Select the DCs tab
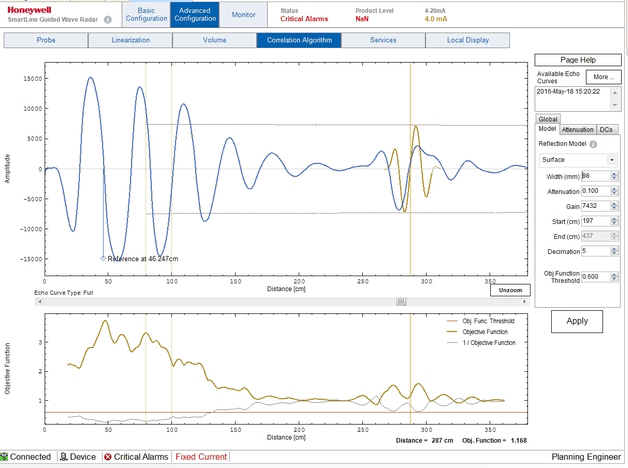Image resolution: width=628 pixels, height=468 pixels. coord(607,129)
